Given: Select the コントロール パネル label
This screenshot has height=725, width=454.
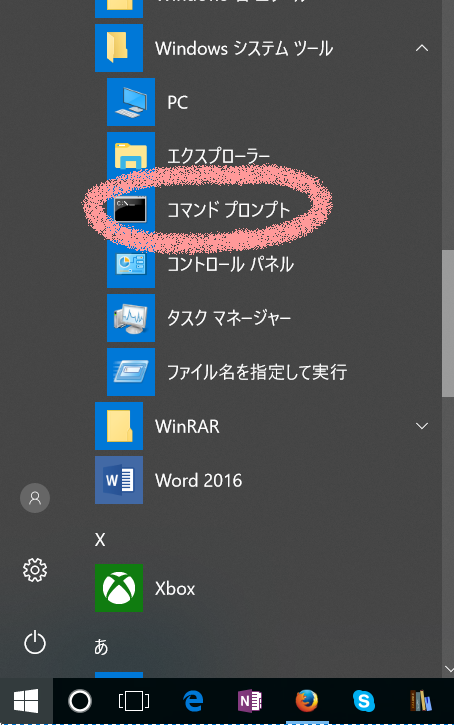Looking at the screenshot, I should [230, 264].
